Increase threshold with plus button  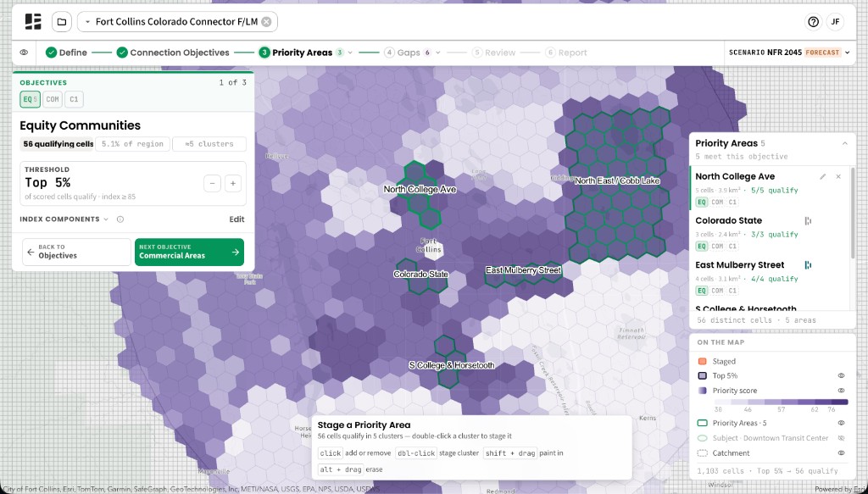coord(233,184)
